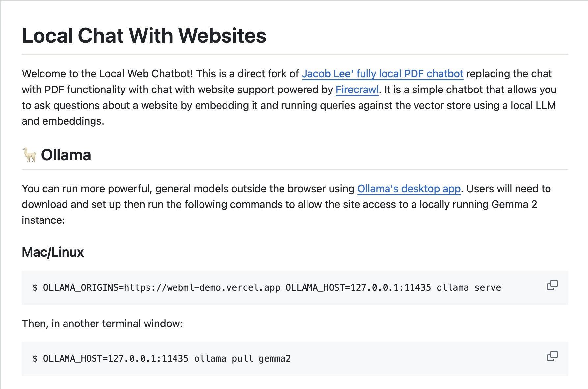588x389 pixels.
Task: Click the word serve in first command
Action: 488,288
